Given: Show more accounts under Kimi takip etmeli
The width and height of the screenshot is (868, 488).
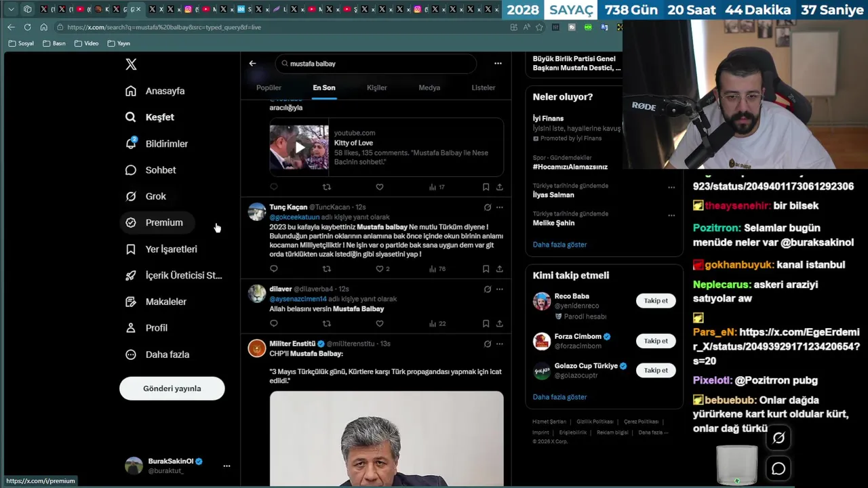Looking at the screenshot, I should (x=559, y=397).
